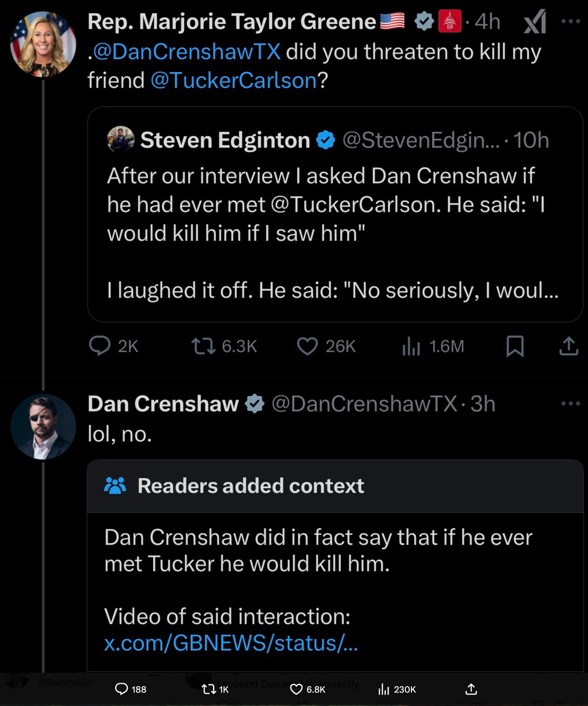Open the more menu on Dan Crenshaw's reply
588x706 pixels.
click(x=570, y=404)
